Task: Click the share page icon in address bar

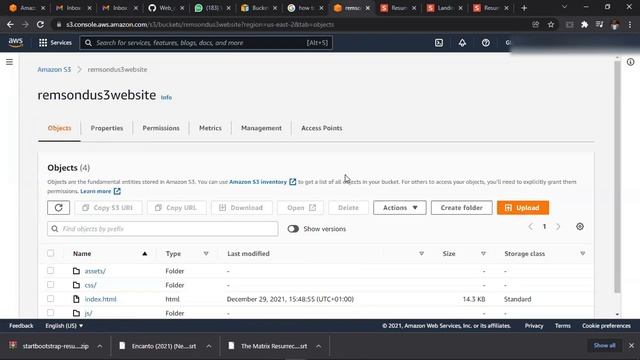Action: 536,24
